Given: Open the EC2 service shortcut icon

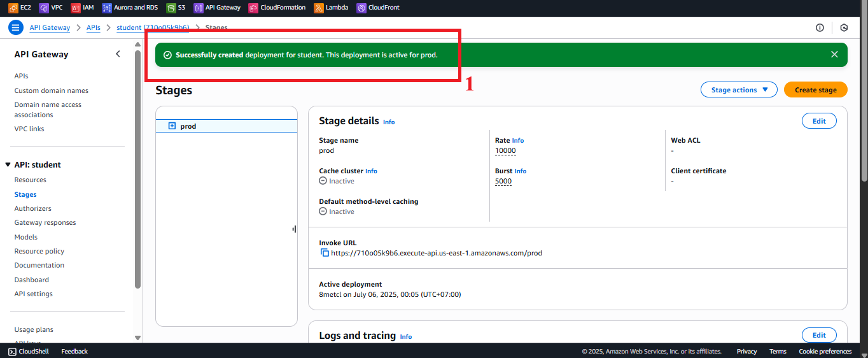Looking at the screenshot, I should 13,8.
